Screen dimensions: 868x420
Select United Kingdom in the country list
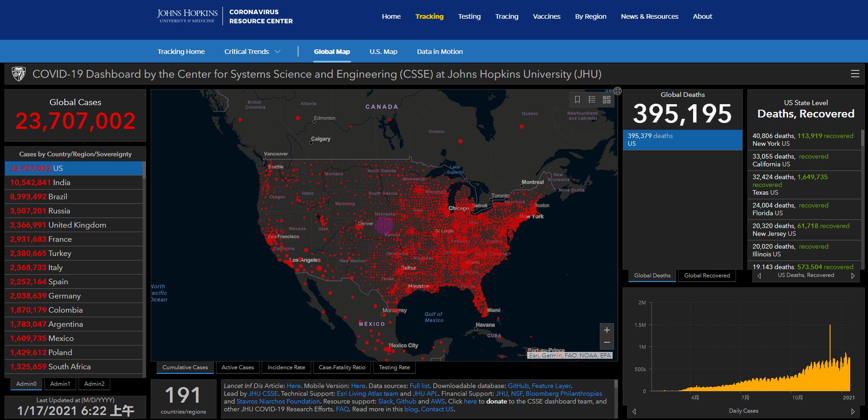click(x=74, y=225)
